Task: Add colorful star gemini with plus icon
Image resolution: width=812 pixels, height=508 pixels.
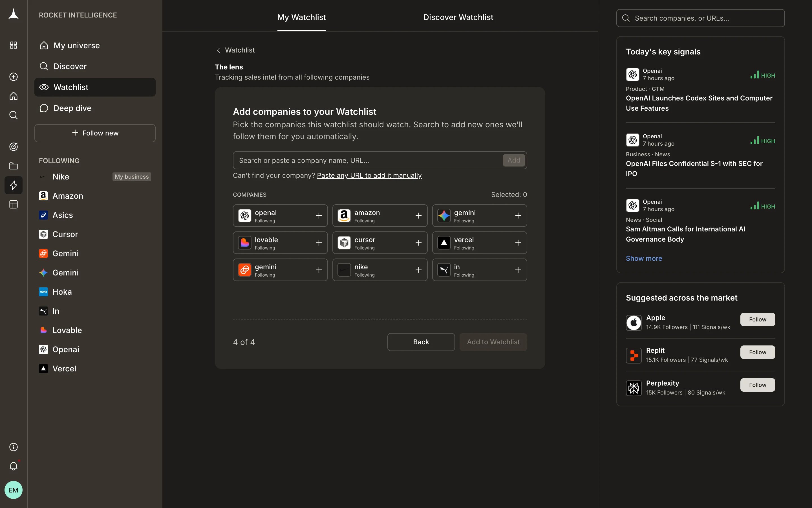Action: [x=518, y=216]
